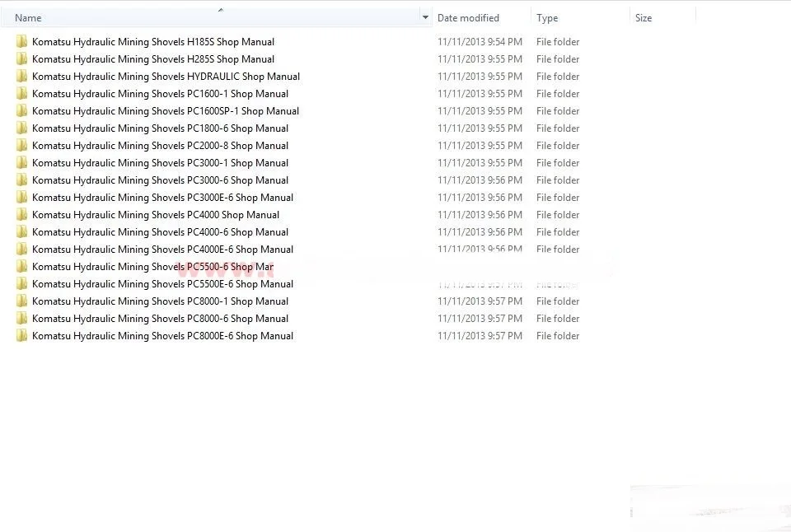The width and height of the screenshot is (791, 532).
Task: Sort by the Date modified column header
Action: pyautogui.click(x=468, y=18)
